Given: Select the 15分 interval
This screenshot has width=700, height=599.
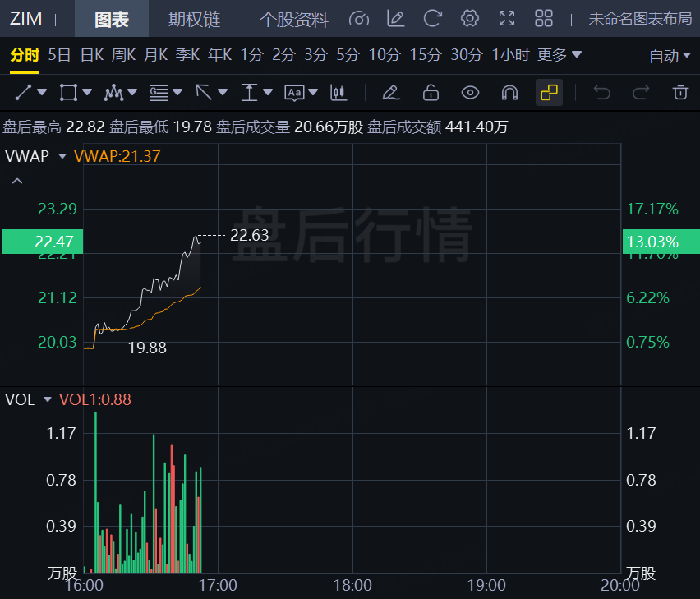Looking at the screenshot, I should (x=426, y=55).
